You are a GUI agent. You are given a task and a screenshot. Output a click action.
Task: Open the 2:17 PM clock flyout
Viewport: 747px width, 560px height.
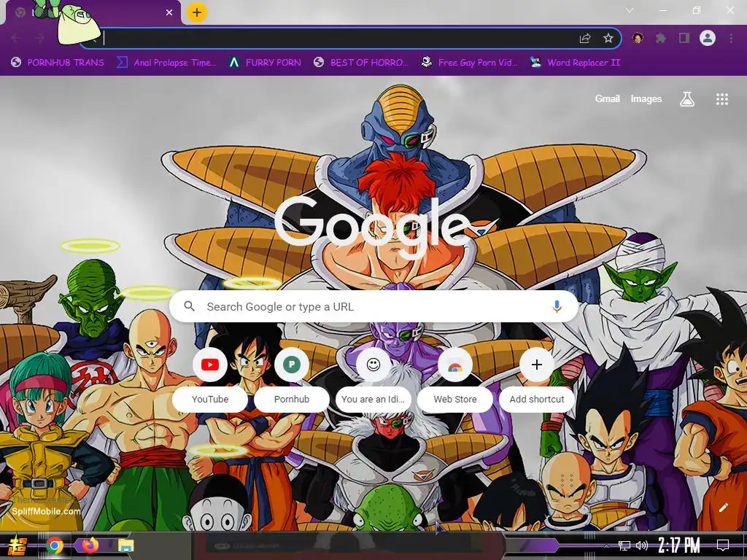click(679, 545)
